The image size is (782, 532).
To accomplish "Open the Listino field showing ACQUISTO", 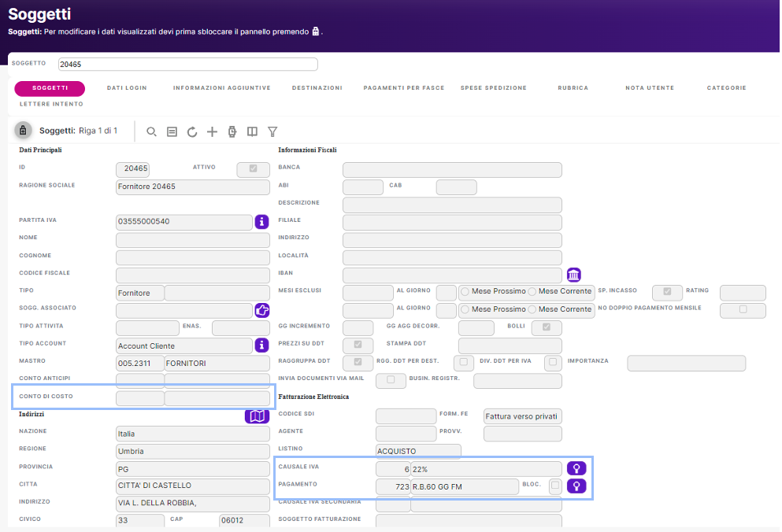I will pos(418,451).
